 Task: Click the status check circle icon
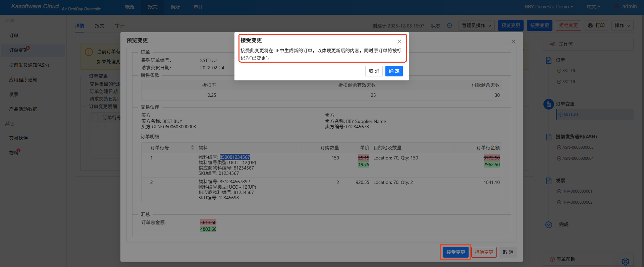point(449,25)
